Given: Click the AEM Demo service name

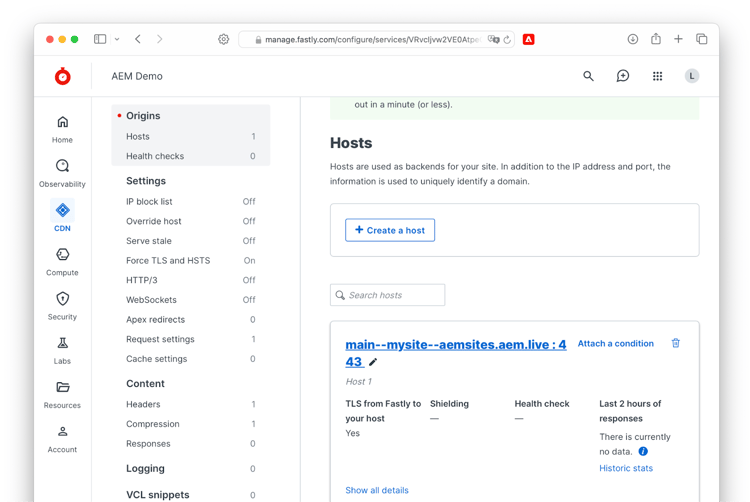Looking at the screenshot, I should tap(137, 76).
